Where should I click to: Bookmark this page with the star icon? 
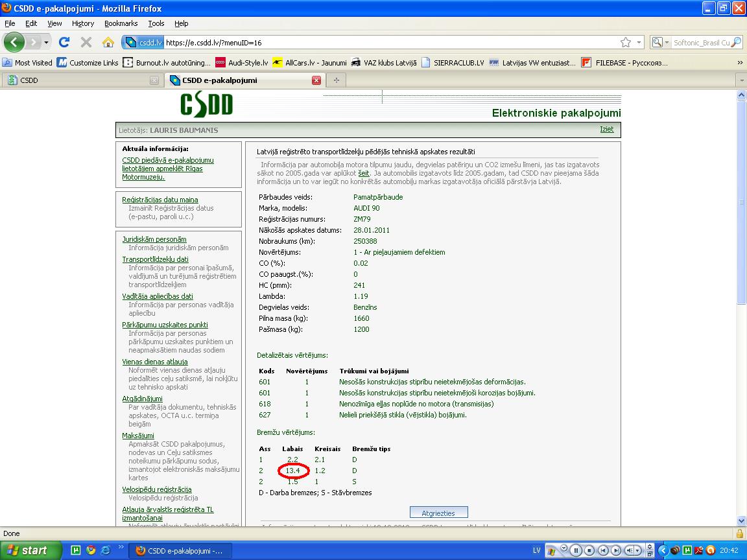tap(625, 42)
